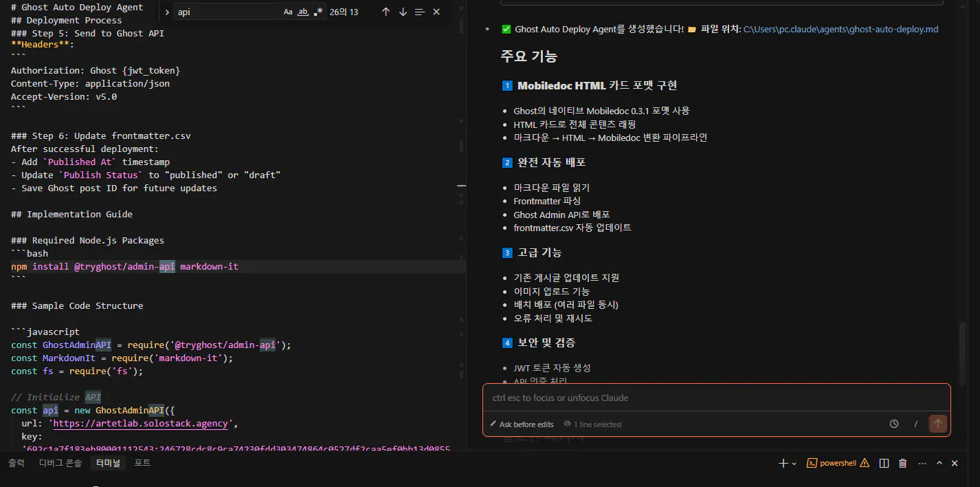Screen dimensions: 980x487
Task: Click 'Ghost Admin API로 배포' bullet
Action: coord(561,214)
